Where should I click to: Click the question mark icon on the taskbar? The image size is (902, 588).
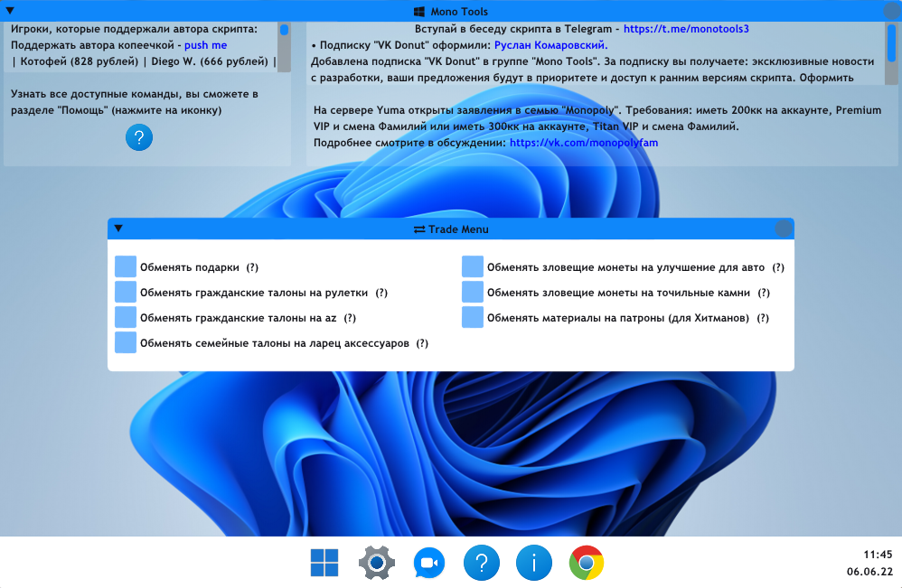click(x=482, y=563)
